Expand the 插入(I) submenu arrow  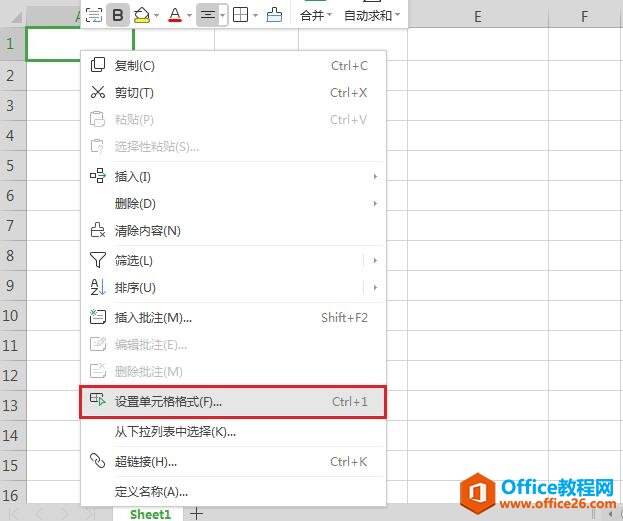click(x=375, y=176)
